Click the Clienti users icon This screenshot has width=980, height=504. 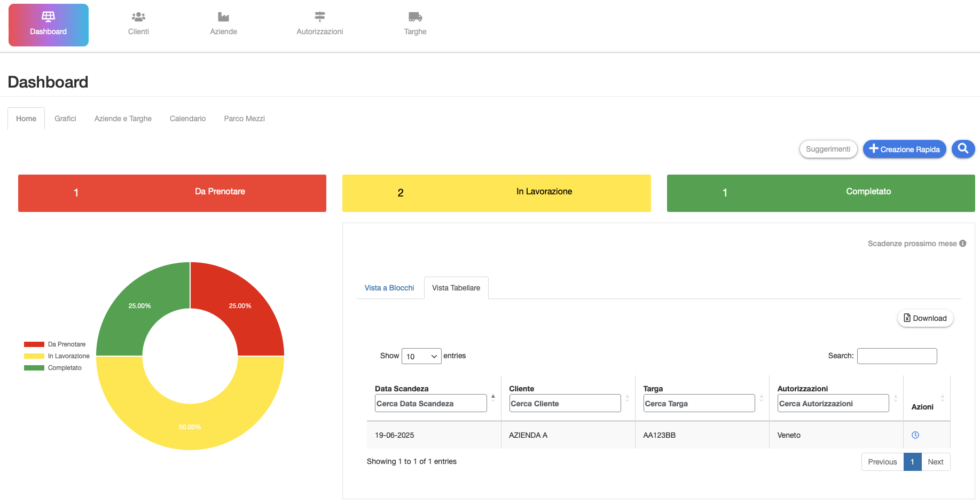[138, 17]
